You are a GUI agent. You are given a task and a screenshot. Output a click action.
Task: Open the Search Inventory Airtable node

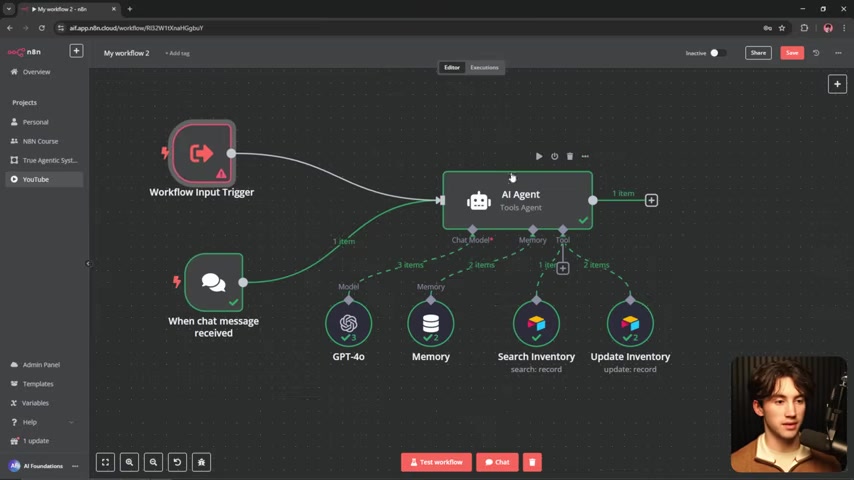click(x=536, y=324)
